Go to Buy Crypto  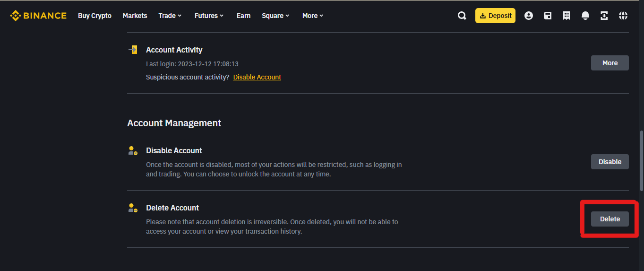point(94,16)
